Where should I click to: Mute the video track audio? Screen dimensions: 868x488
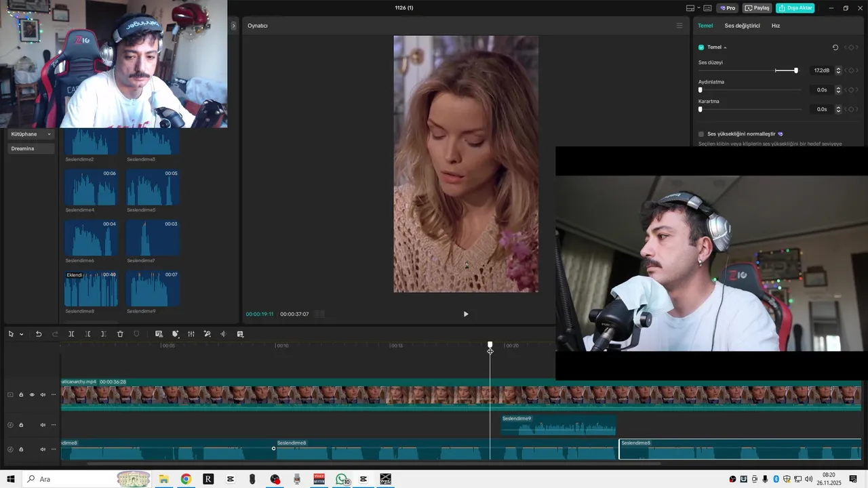(43, 394)
